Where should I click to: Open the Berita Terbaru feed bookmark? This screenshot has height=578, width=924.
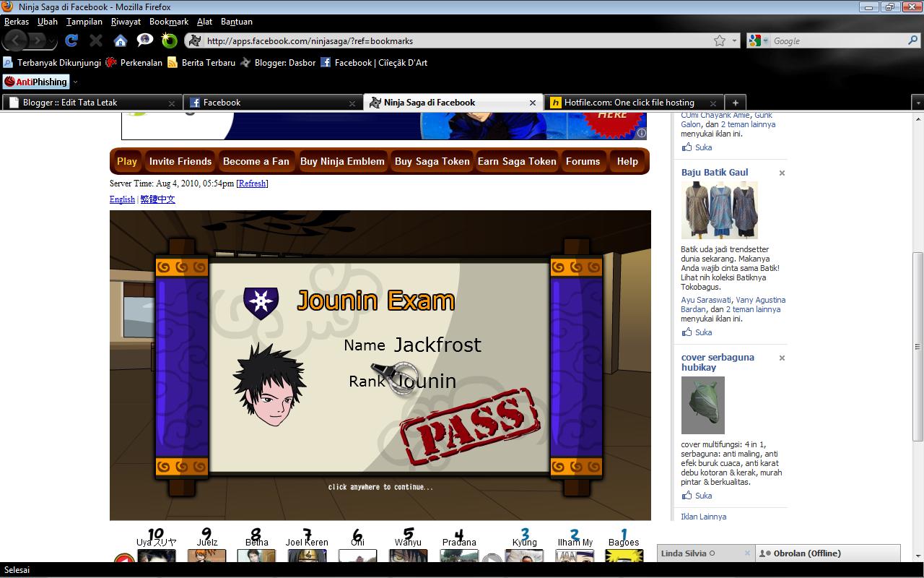point(201,63)
